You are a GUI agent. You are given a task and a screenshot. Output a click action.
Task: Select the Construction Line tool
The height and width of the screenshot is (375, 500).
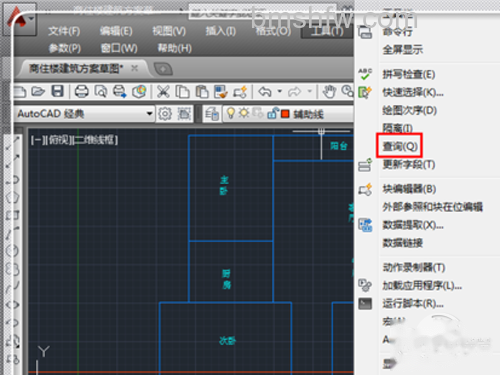13,161
